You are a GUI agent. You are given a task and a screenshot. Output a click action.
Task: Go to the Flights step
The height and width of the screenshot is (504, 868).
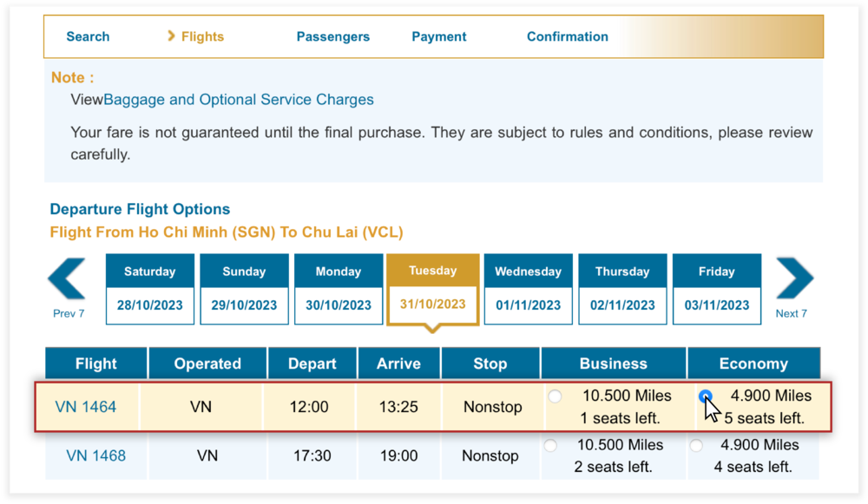tap(202, 36)
